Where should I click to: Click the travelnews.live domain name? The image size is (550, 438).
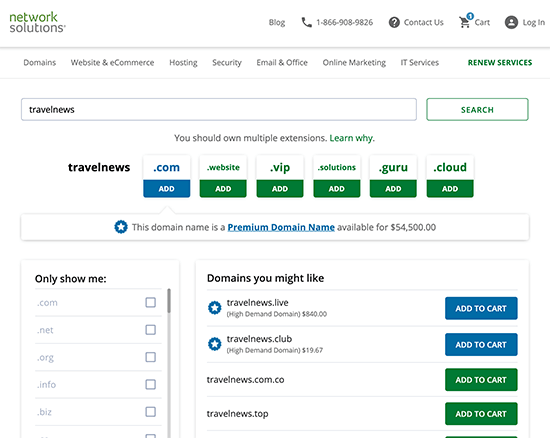pos(257,303)
